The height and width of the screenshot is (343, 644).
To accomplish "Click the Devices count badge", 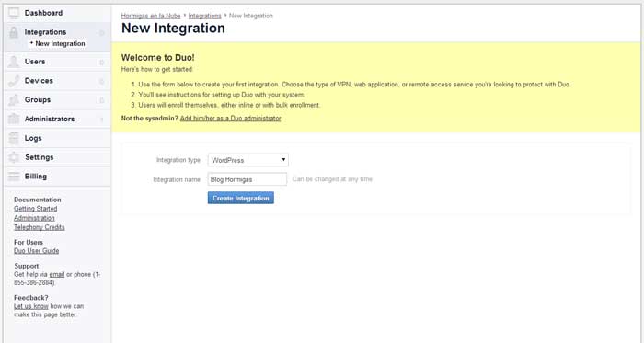I will tap(101, 81).
